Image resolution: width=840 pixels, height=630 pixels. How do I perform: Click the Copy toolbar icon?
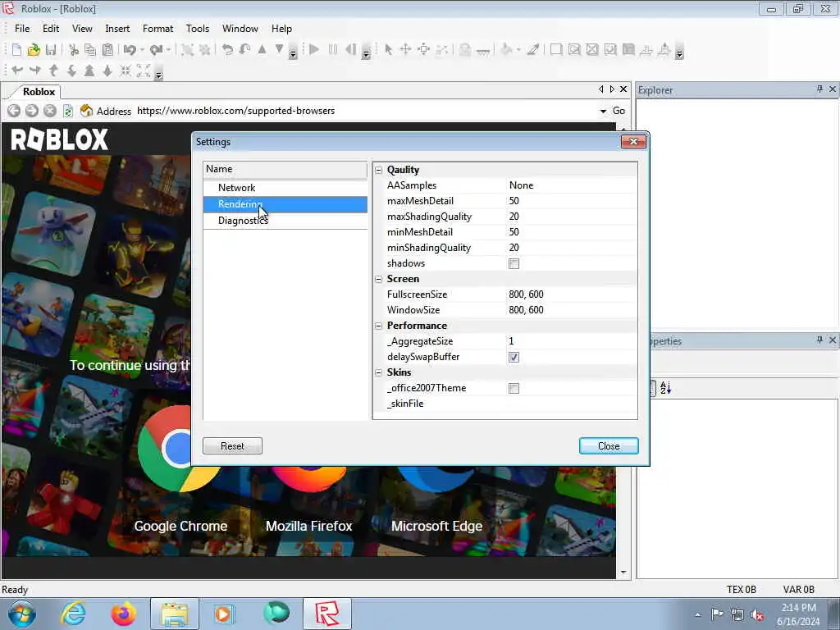[90, 50]
